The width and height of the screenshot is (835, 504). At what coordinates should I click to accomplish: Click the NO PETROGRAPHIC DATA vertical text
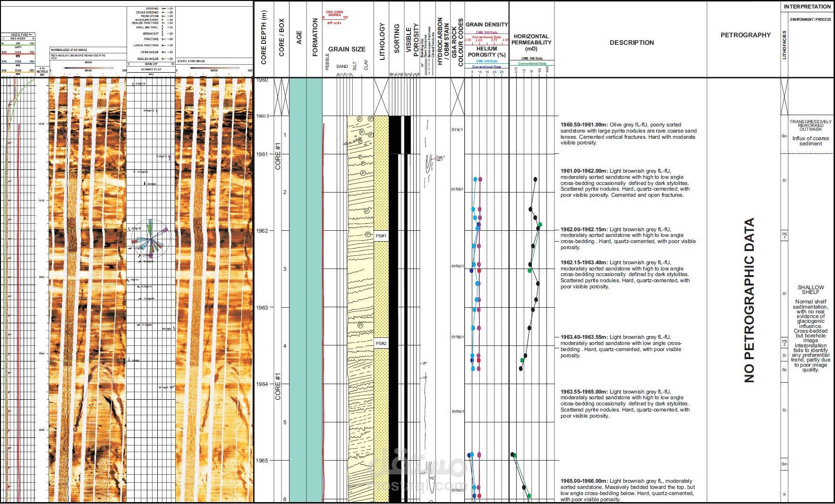click(749, 300)
